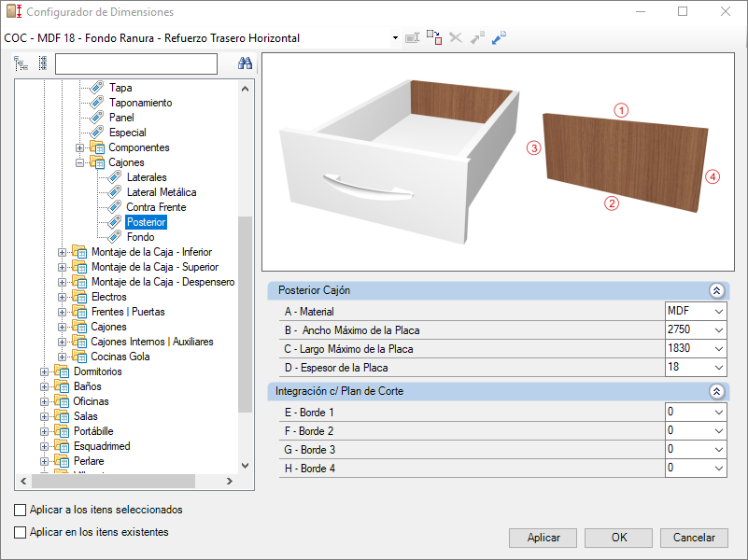Click the expand tree icon beside search box

[21, 63]
